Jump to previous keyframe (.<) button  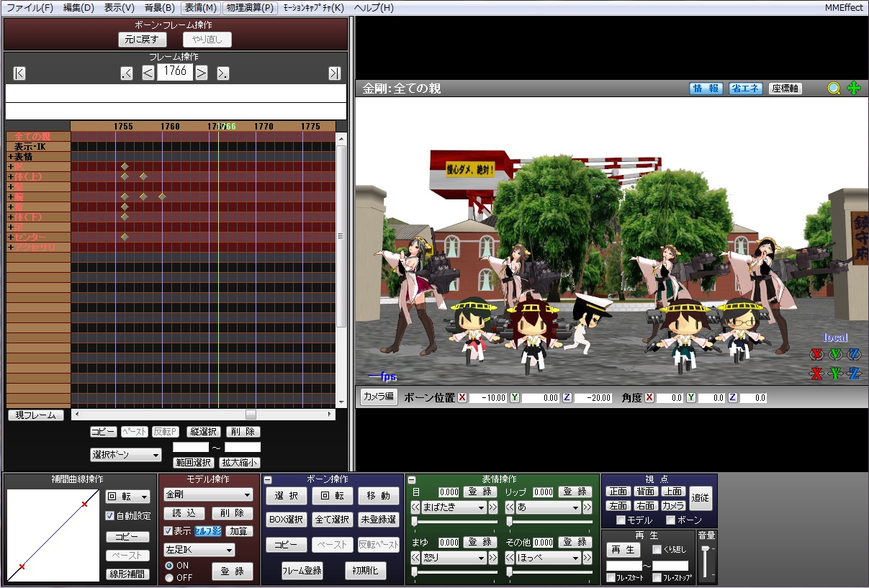click(127, 73)
